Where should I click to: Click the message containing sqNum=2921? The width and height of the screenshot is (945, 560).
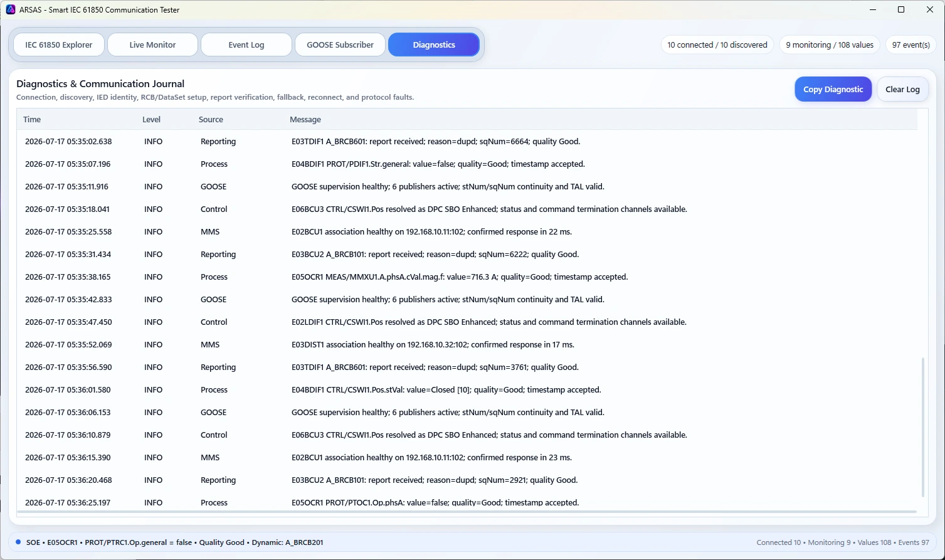click(435, 480)
